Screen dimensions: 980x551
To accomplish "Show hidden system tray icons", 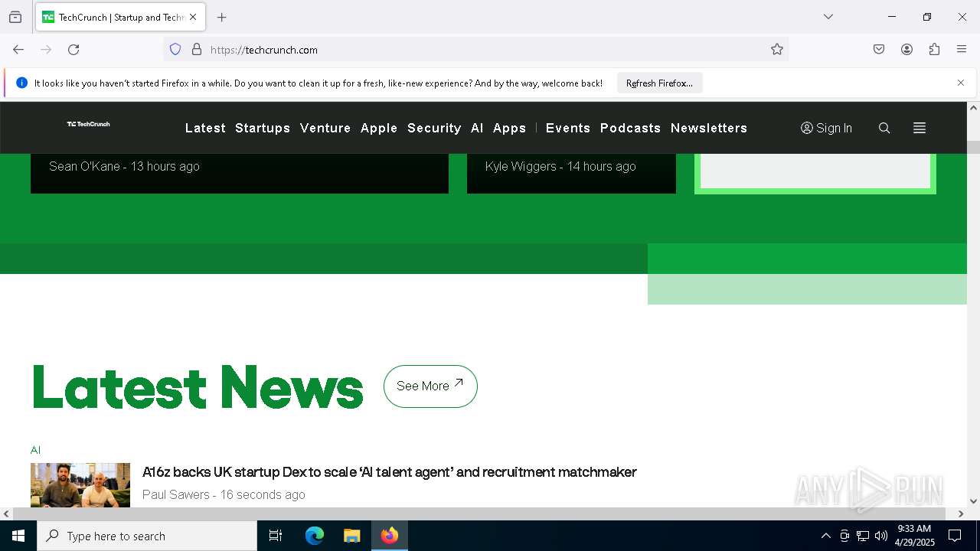I will point(825,536).
